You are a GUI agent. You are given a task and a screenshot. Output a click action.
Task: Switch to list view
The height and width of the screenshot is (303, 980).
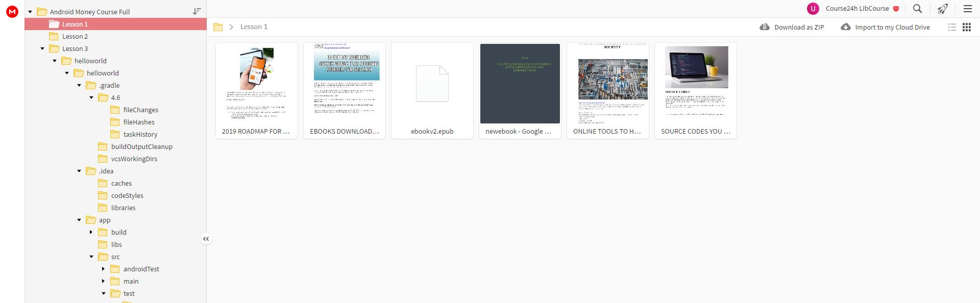952,28
